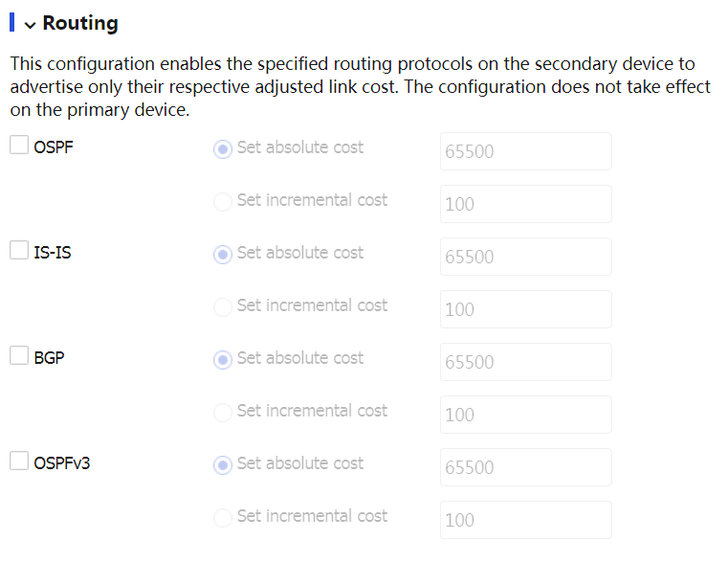Viewport: 728px width, 563px height.
Task: Click BGP absolute cost input field
Action: pyautogui.click(x=525, y=362)
